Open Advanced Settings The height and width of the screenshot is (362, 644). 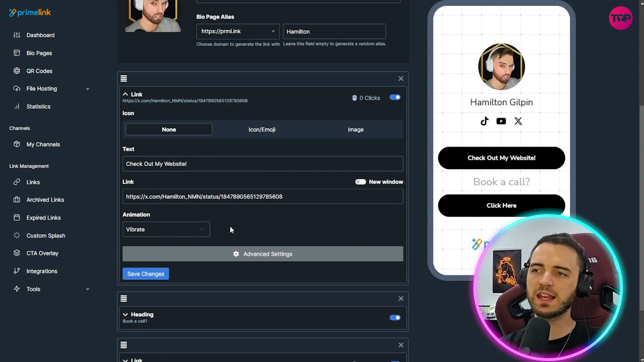[x=263, y=254]
